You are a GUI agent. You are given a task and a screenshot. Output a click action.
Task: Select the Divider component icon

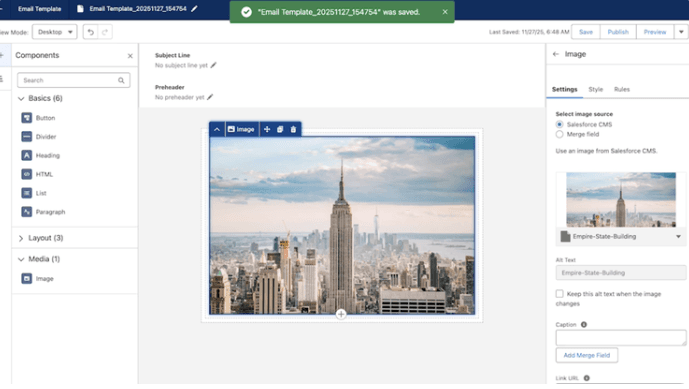(x=26, y=137)
